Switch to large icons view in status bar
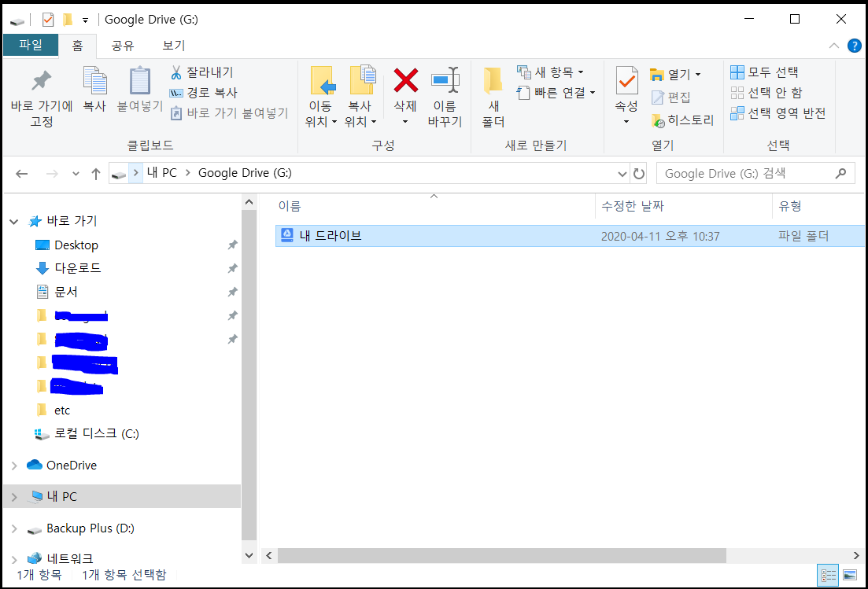Image resolution: width=868 pixels, height=589 pixels. [850, 575]
